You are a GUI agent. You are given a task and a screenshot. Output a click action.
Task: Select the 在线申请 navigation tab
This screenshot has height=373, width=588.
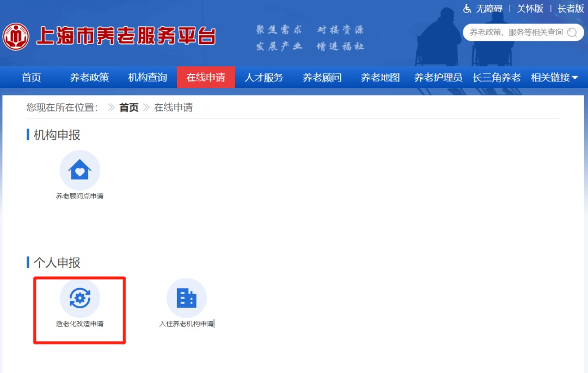click(x=206, y=78)
